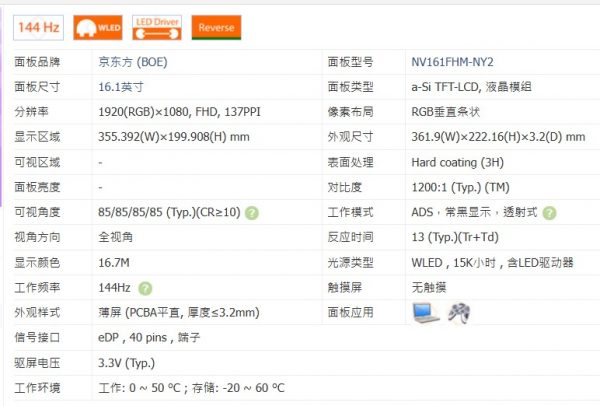Open the 16.1英寸 panel size link
Viewport: 600px width, 406px height.
(x=121, y=87)
